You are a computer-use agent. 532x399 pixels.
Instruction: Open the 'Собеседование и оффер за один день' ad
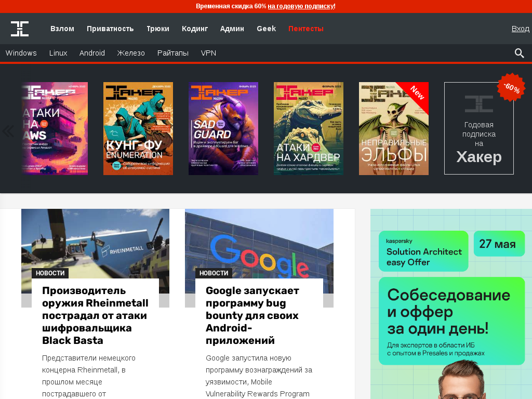tap(451, 321)
